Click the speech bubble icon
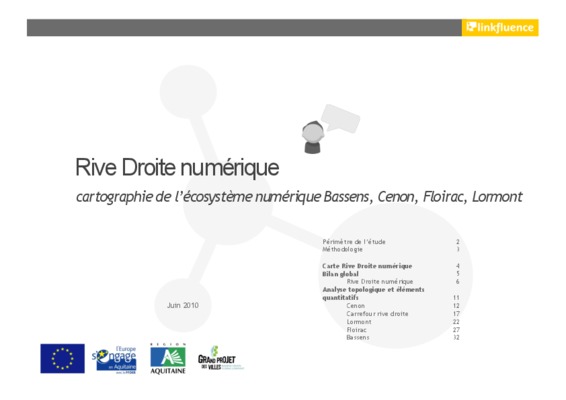The image size is (566, 400). (x=340, y=119)
